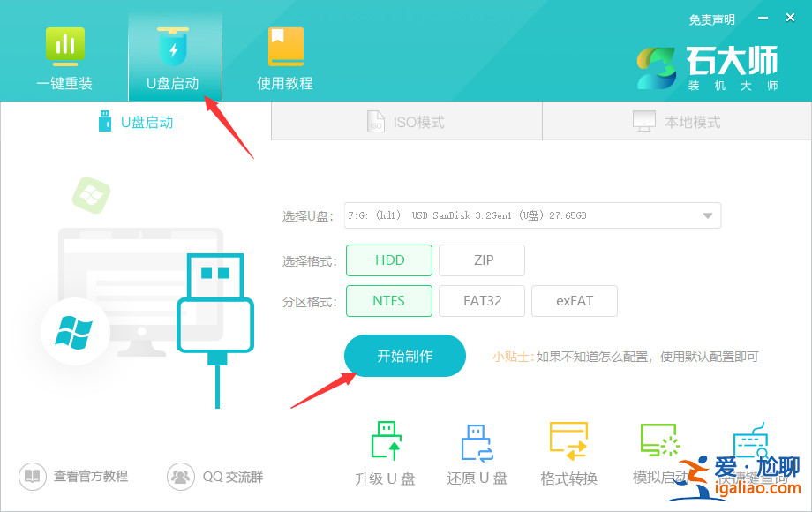Open the USB drive selection dropdown

coord(706,215)
